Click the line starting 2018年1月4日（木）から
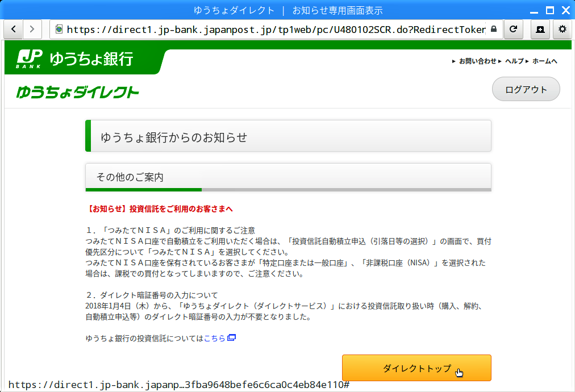 click(284, 306)
